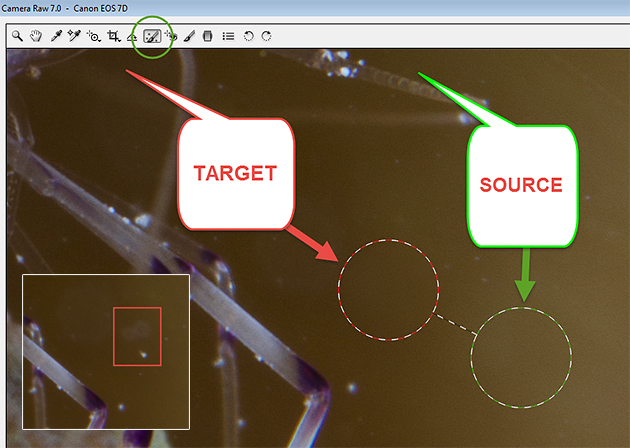This screenshot has width=630, height=448.
Task: Select the Crop tool
Action: pos(114,37)
